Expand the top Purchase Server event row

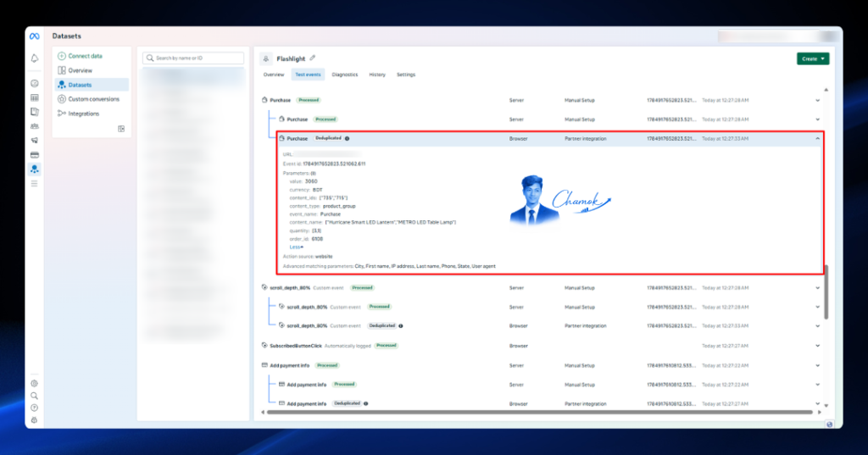click(x=818, y=100)
